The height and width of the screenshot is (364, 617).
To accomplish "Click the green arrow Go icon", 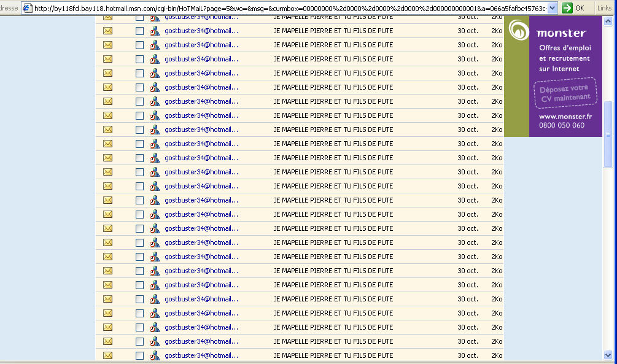I will tap(567, 8).
